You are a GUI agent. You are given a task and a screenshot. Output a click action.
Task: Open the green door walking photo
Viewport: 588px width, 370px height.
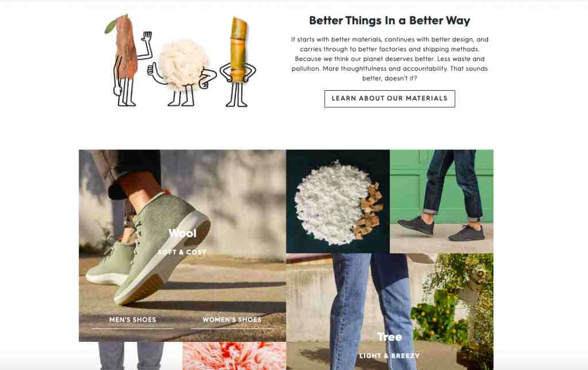tap(442, 202)
